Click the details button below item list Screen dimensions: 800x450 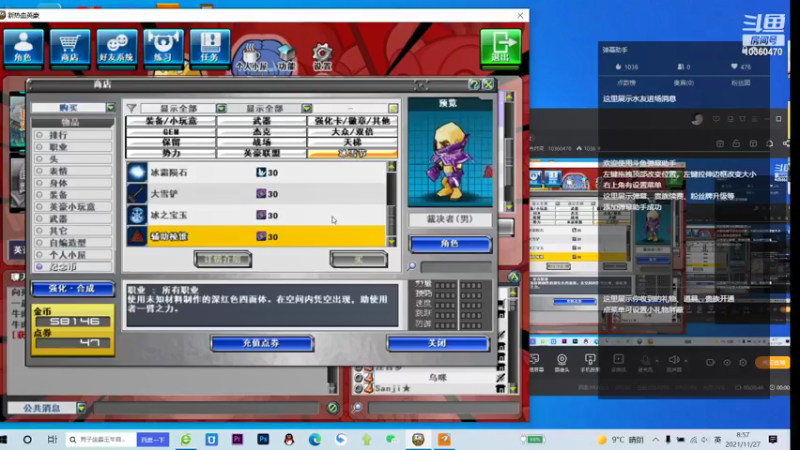point(222,259)
